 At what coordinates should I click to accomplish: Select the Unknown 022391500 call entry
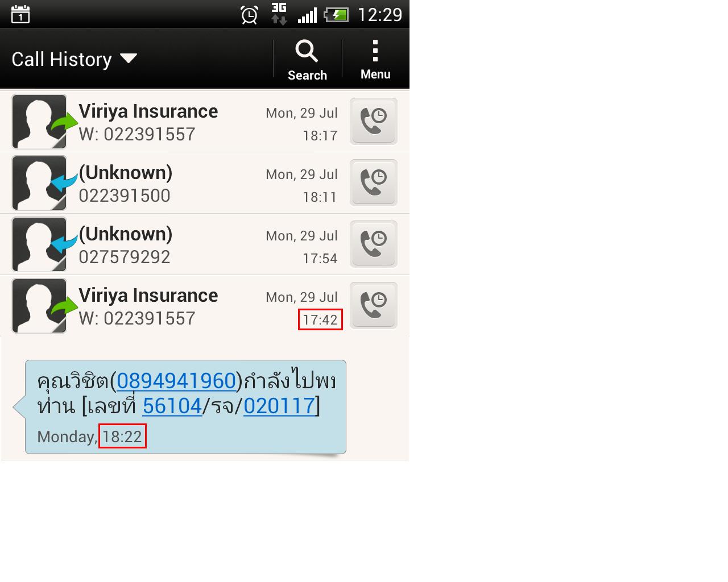(x=205, y=183)
